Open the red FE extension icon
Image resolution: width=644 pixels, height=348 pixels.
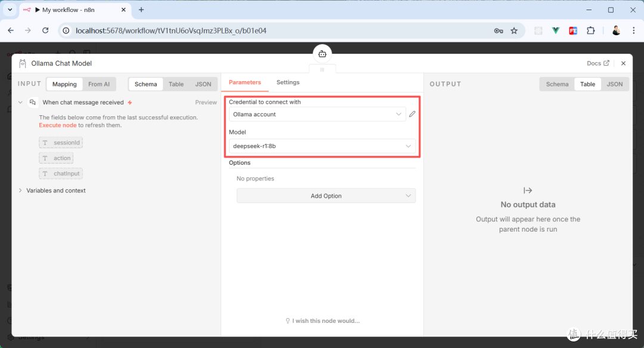coord(573,31)
